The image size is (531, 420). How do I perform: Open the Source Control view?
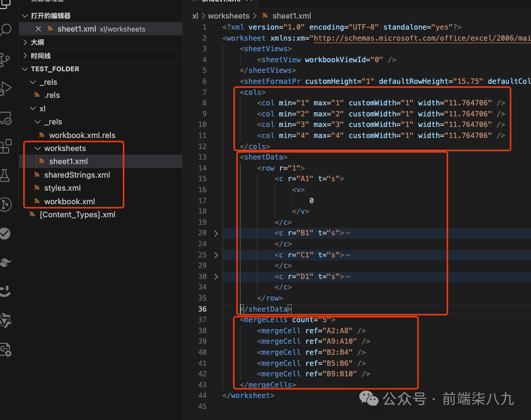point(5,60)
